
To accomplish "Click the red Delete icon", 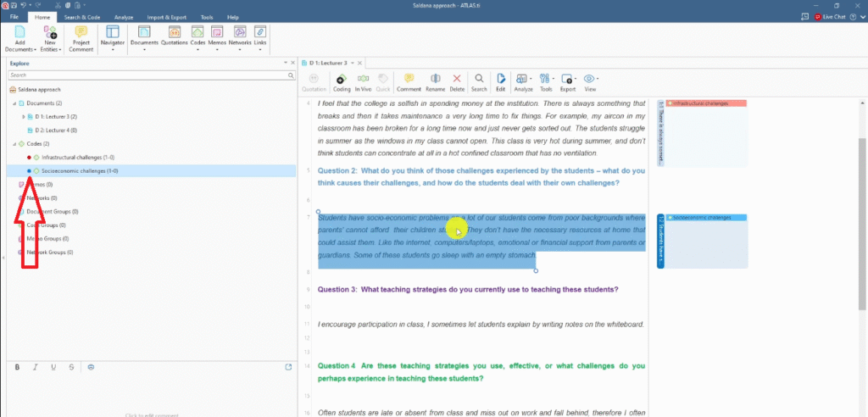I will coord(457,81).
